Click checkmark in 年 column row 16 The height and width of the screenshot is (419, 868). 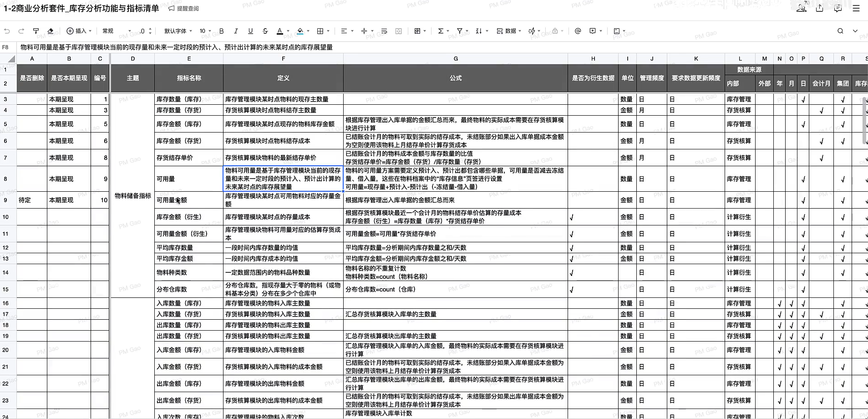tap(780, 304)
